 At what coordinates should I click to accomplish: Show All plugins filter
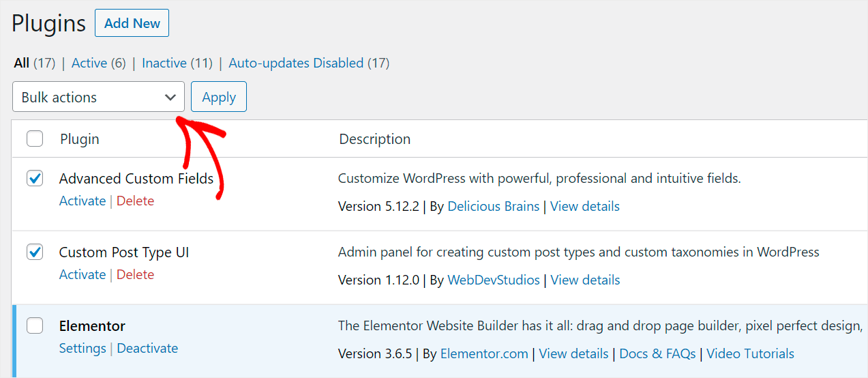click(22, 63)
